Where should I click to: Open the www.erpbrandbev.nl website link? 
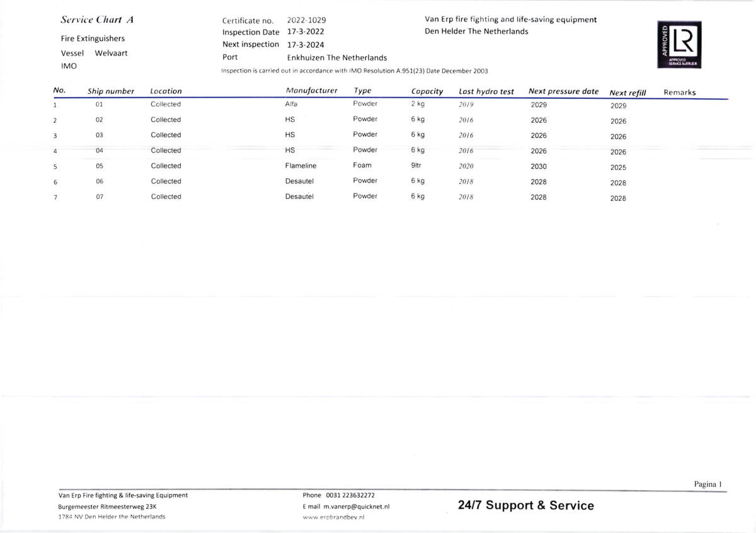[334, 517]
